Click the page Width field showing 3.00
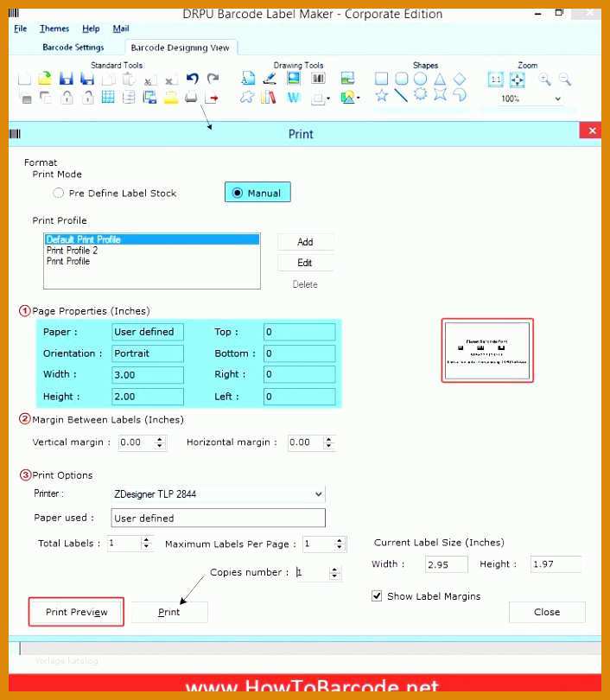Screen dimensions: 610x700 pyautogui.click(x=147, y=374)
